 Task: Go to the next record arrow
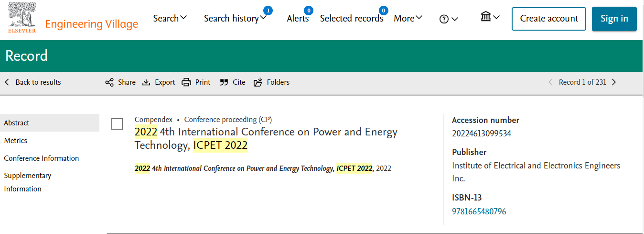pos(614,82)
